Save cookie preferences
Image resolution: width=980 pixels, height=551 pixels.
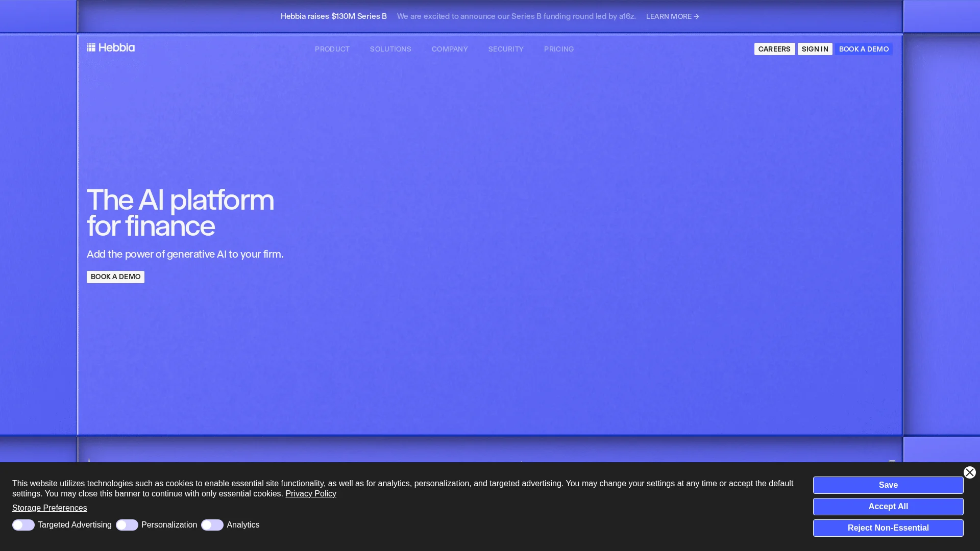click(888, 485)
